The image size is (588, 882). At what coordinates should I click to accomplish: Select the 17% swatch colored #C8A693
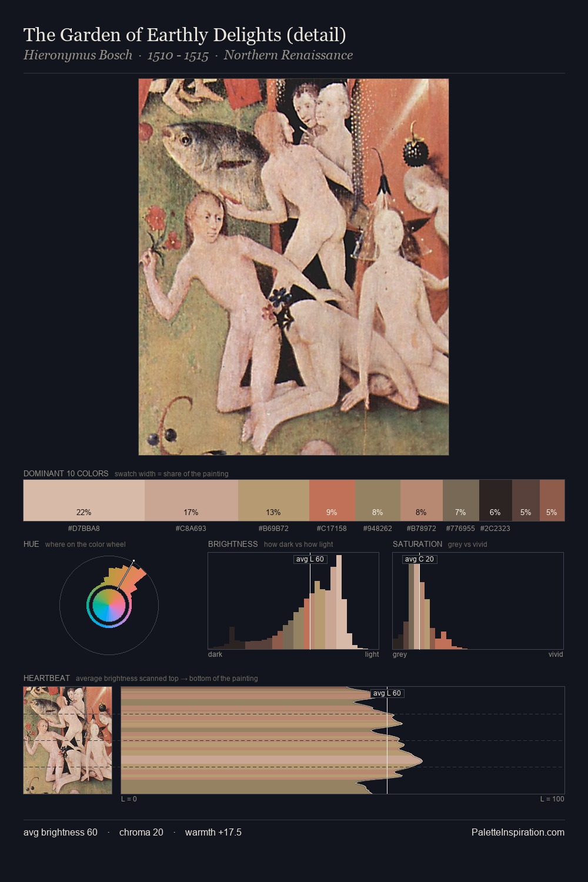[x=191, y=500]
